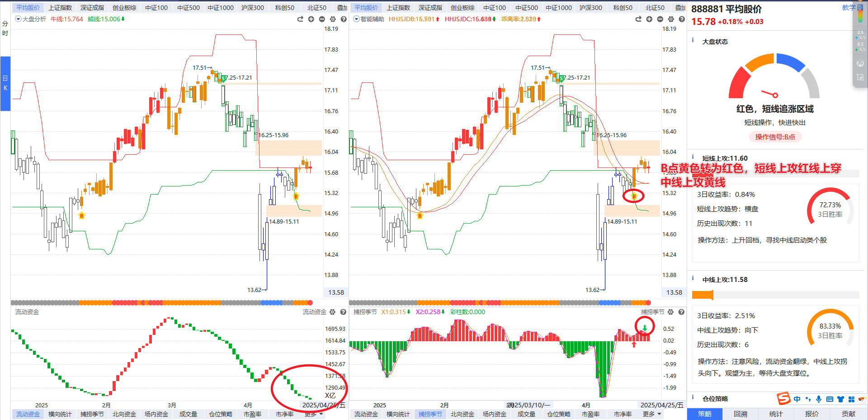Click the 中线上攻 orange progress bar
868x420 pixels.
click(776, 295)
